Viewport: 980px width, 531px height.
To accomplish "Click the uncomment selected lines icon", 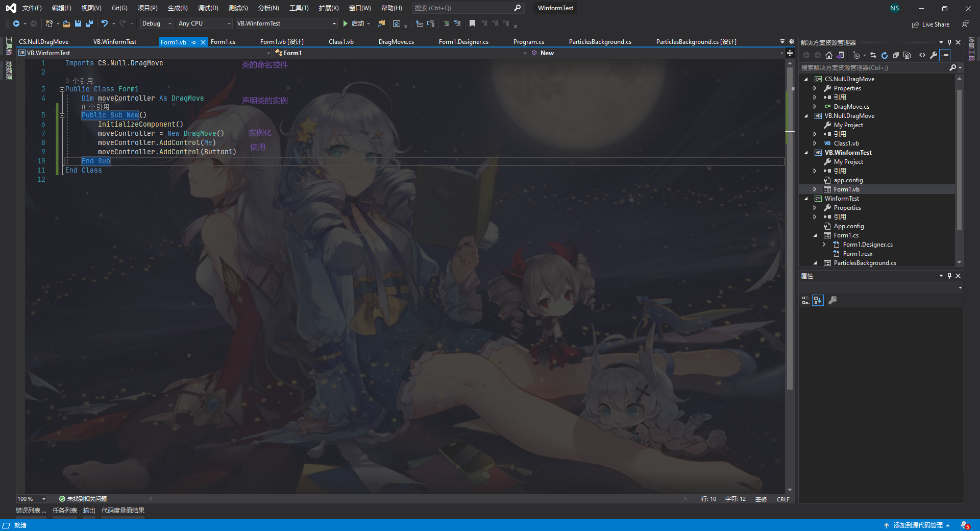I will coord(457,23).
